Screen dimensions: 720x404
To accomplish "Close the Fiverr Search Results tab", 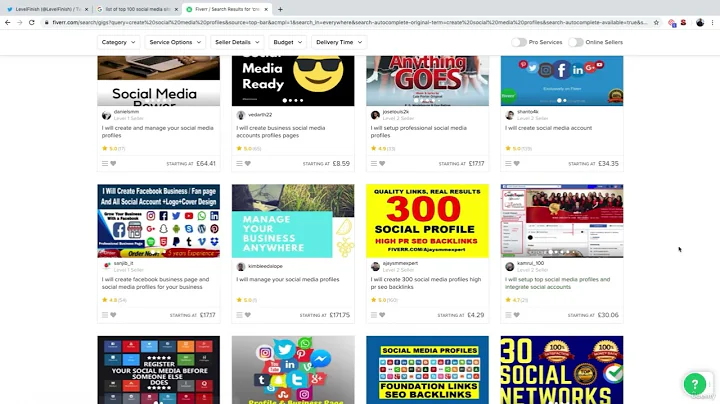I will click(x=266, y=9).
